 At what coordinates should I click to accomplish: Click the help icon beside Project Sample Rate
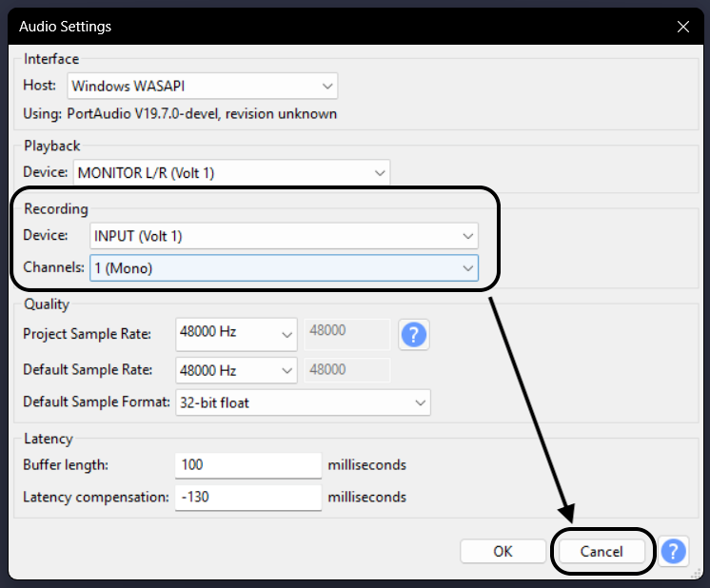[414, 335]
